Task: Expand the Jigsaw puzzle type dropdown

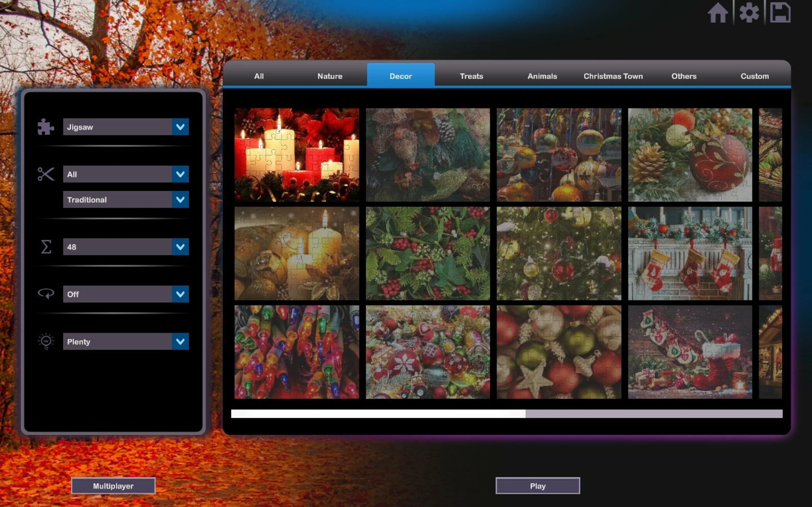Action: click(x=180, y=127)
